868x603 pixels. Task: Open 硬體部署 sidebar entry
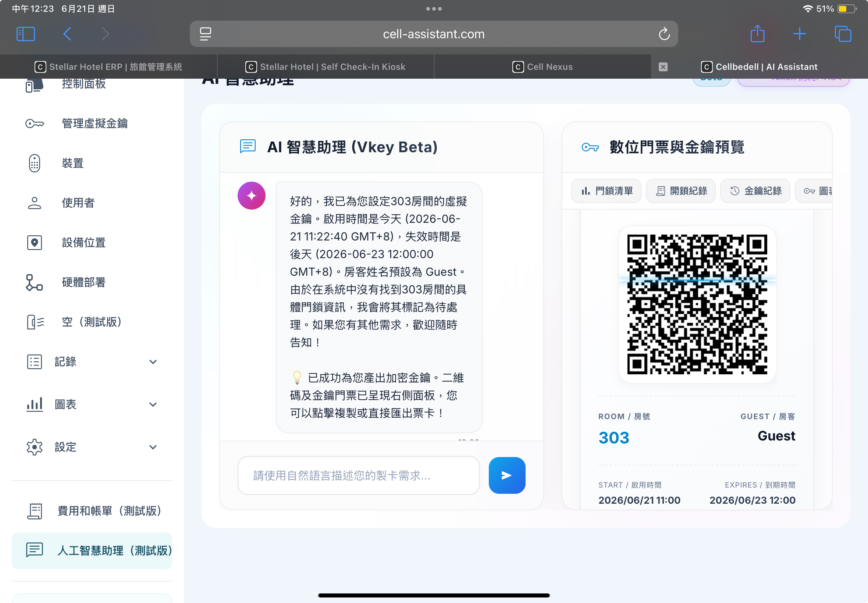tap(92, 282)
